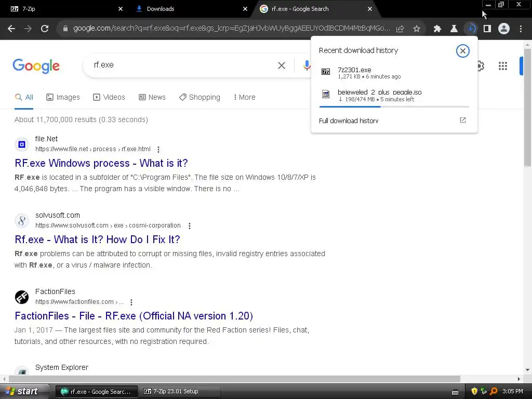This screenshot has width=532, height=399.
Task: Click the external link icon beside Full download history
Action: click(463, 120)
